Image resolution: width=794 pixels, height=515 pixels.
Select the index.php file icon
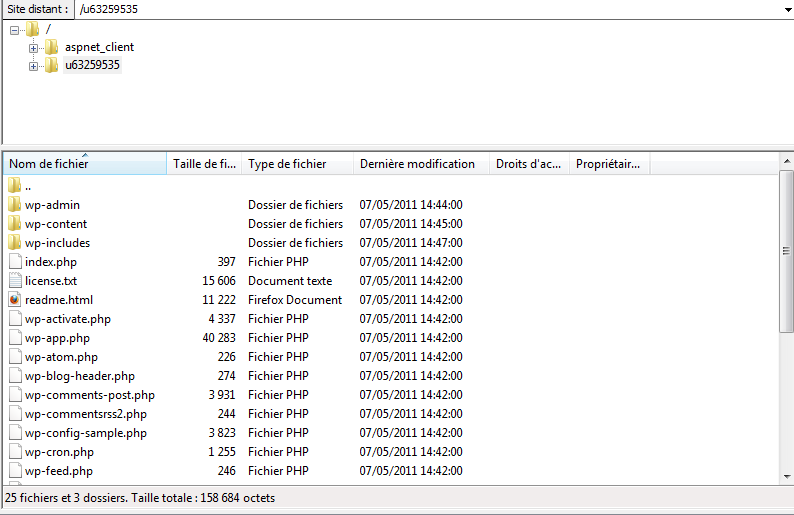click(x=14, y=262)
